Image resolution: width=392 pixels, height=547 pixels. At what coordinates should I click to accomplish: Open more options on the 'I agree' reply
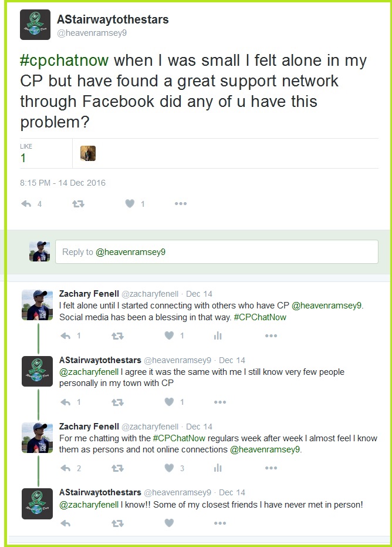[220, 402]
